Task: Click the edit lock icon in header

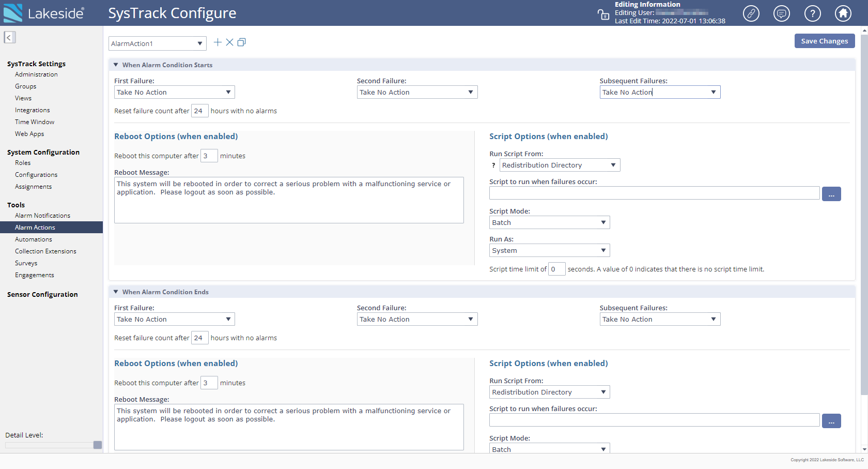Action: [603, 14]
